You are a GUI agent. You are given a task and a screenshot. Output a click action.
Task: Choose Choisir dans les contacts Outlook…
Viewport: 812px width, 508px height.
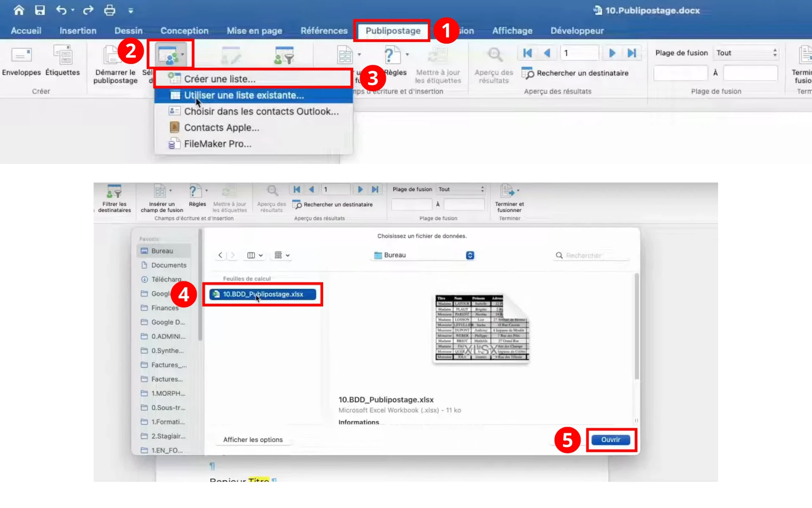point(253,111)
